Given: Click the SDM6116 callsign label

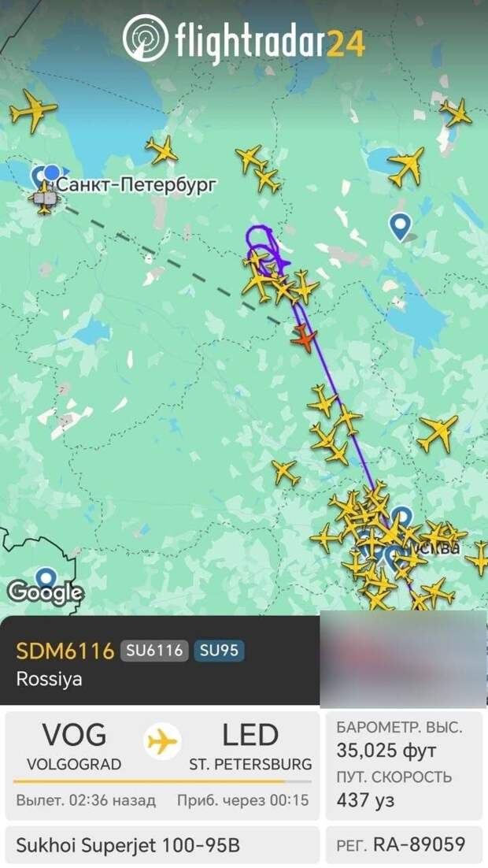Looking at the screenshot, I should 65,651.
